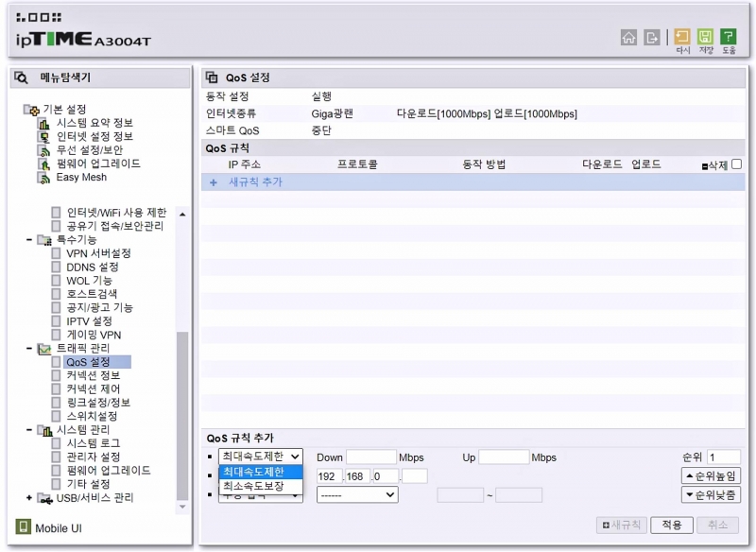Image resolution: width=756 pixels, height=552 pixels.
Task: Click the home icon in header
Action: (628, 38)
